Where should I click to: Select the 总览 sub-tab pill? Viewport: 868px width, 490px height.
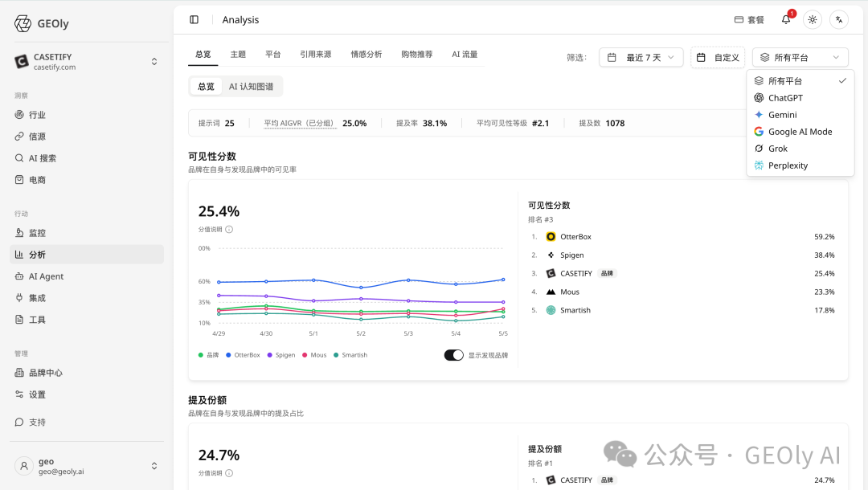point(206,86)
